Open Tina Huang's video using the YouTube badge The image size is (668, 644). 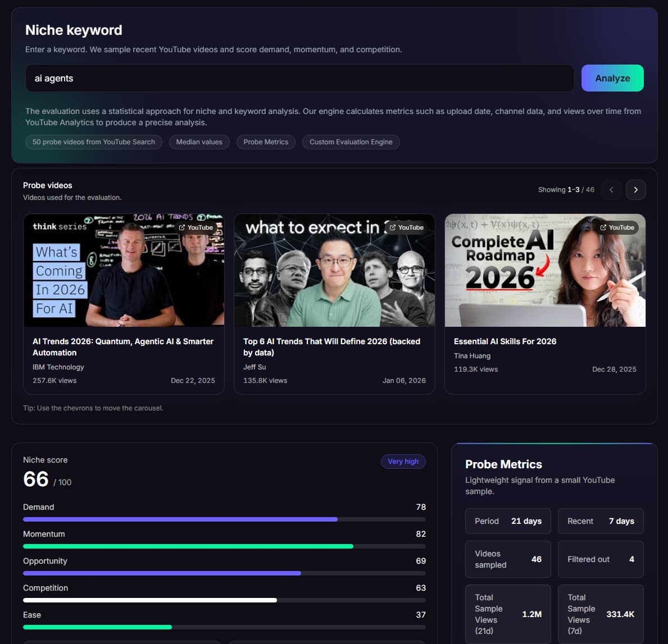tap(617, 227)
